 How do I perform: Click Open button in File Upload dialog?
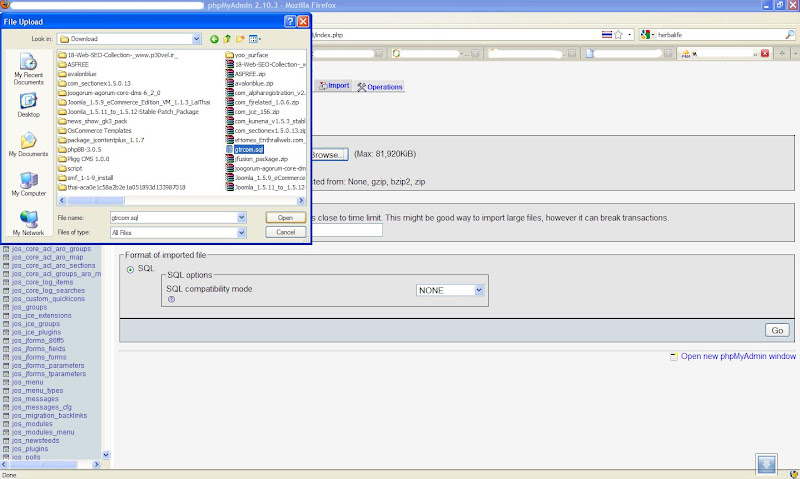[285, 217]
